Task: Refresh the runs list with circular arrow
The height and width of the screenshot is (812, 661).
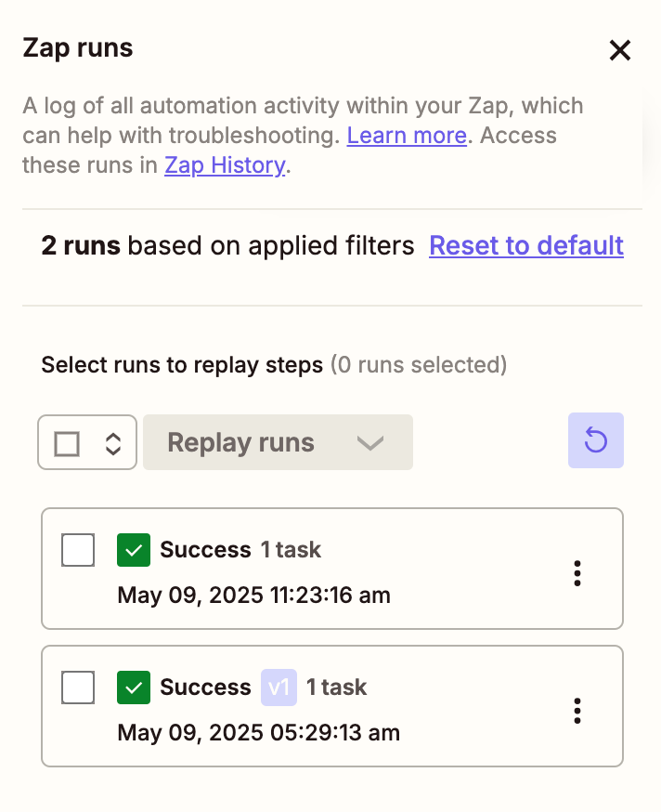Action: tap(596, 440)
